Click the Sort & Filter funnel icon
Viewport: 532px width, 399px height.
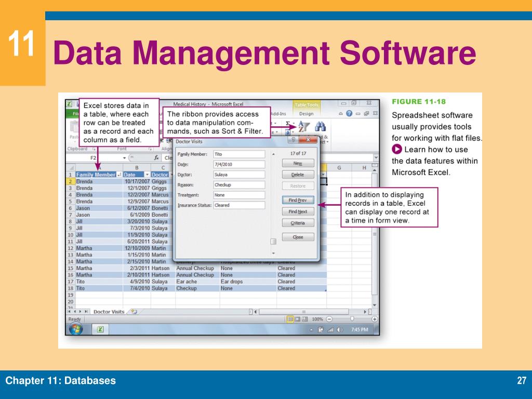(303, 127)
